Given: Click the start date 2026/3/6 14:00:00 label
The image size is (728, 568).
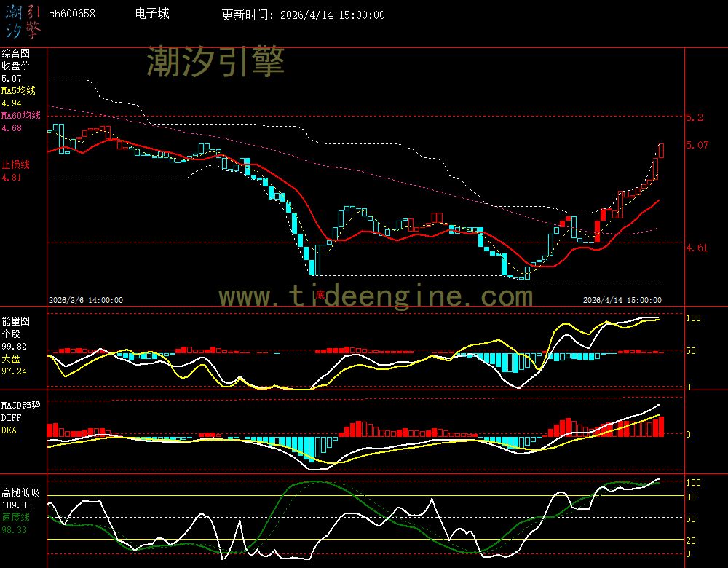Looking at the screenshot, I should pos(86,299).
